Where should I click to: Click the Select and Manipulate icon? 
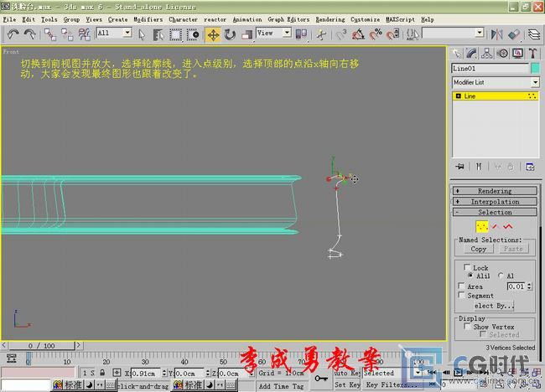click(321, 34)
